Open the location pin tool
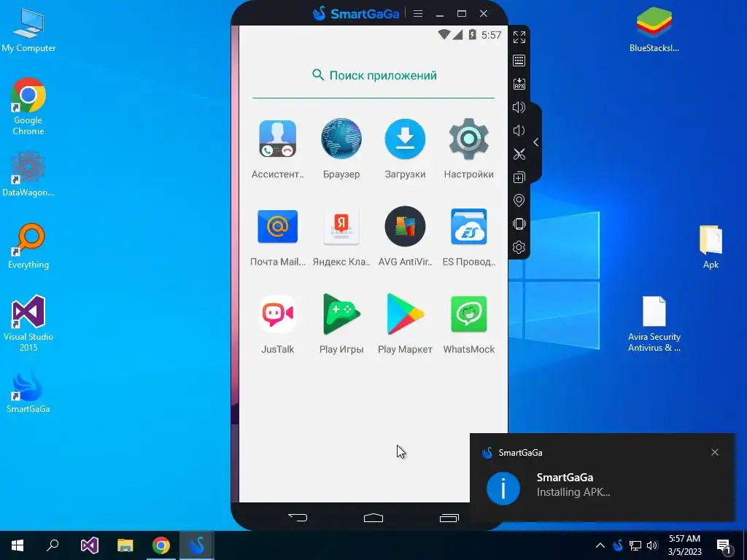This screenshot has height=560, width=747. 519,201
